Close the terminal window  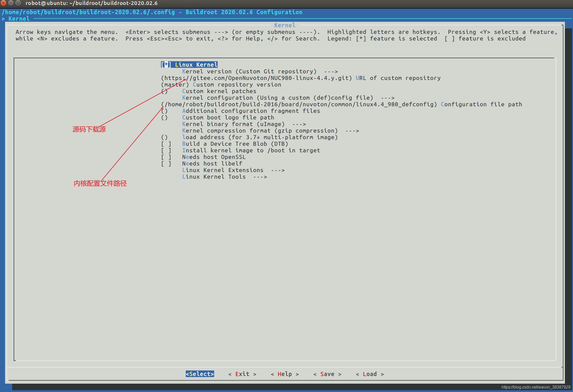4,3
